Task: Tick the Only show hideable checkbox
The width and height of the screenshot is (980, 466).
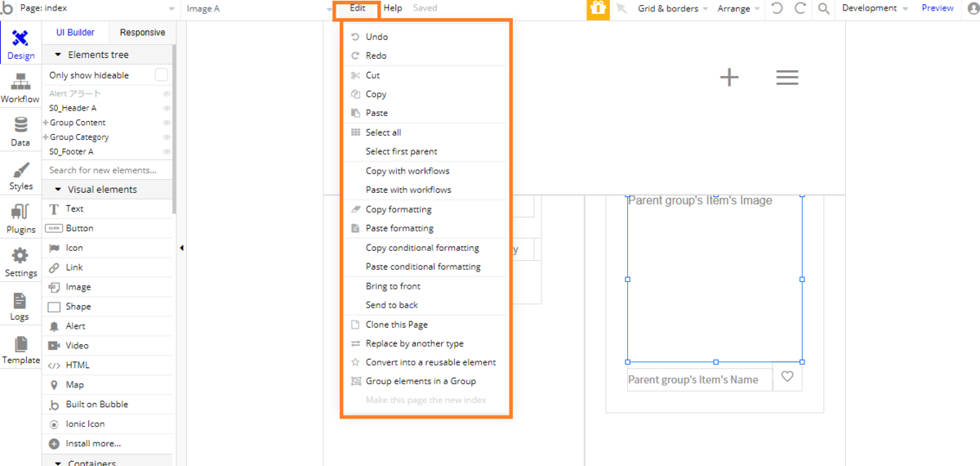Action: [x=162, y=75]
